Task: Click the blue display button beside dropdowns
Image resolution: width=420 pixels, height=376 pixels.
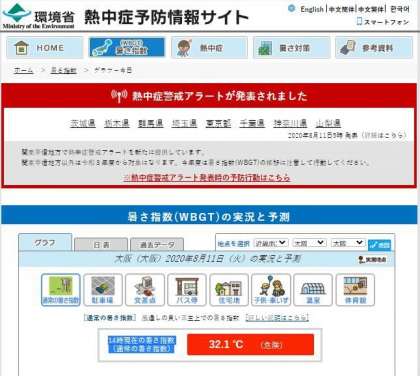Action: pyautogui.click(x=379, y=245)
